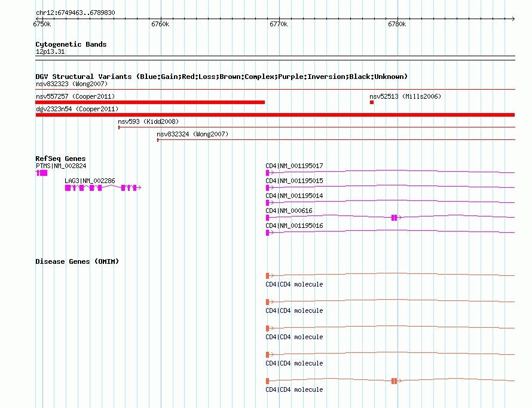Click the 6750k ruler tick label

(42, 24)
